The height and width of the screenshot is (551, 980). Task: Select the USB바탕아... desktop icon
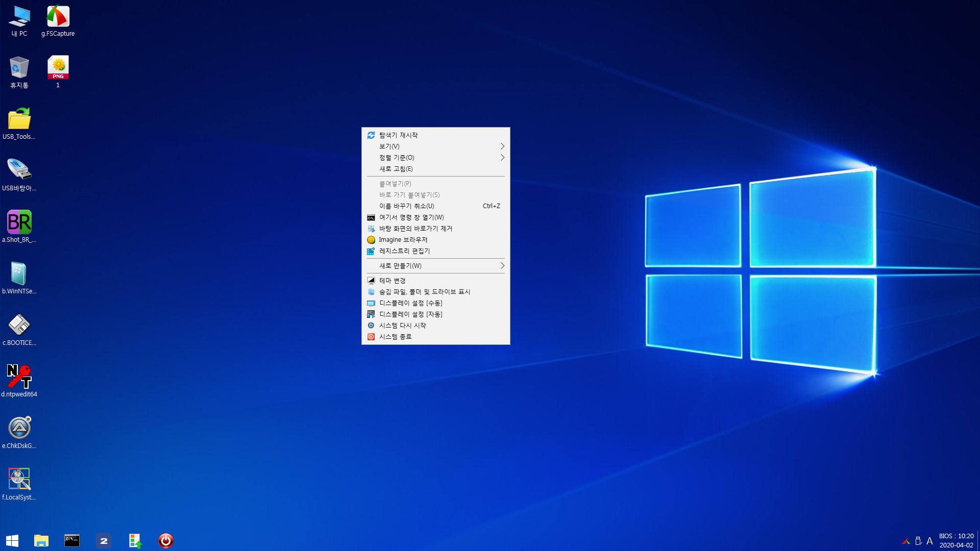point(19,175)
